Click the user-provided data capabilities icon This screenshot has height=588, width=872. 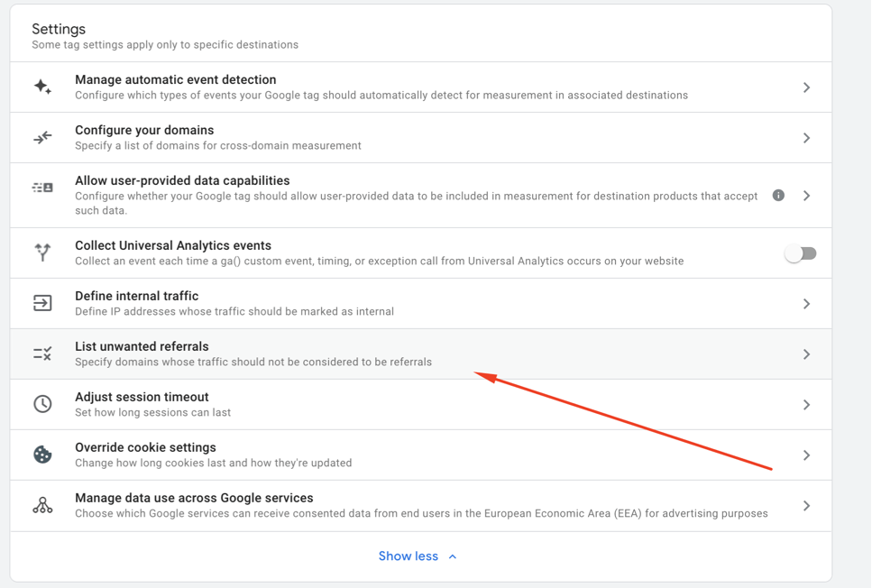coord(42,188)
